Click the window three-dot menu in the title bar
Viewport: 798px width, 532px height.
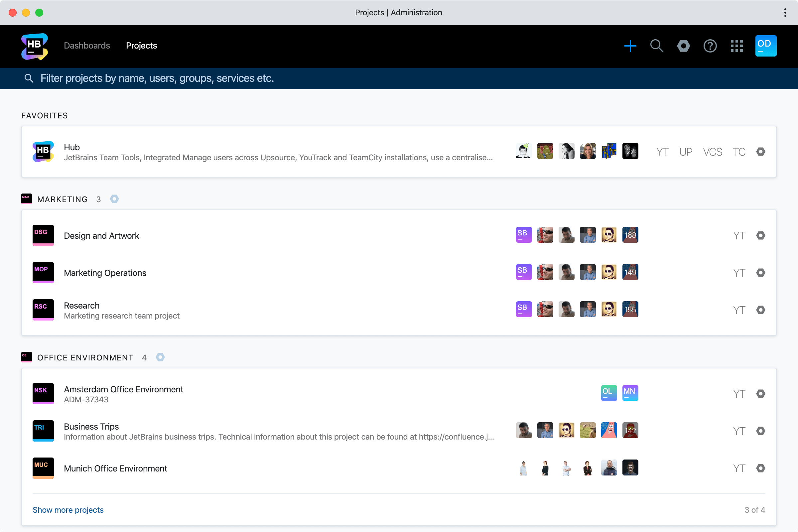click(x=785, y=13)
